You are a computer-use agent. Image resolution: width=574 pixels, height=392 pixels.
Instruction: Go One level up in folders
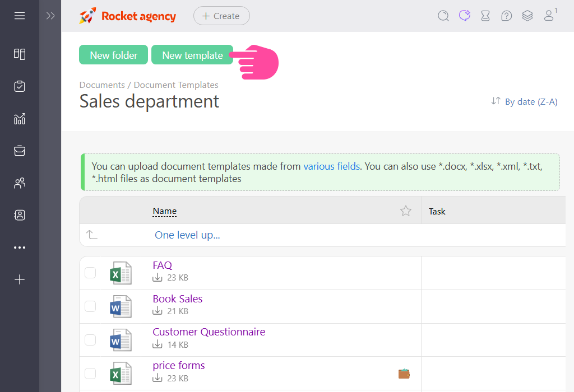(187, 235)
